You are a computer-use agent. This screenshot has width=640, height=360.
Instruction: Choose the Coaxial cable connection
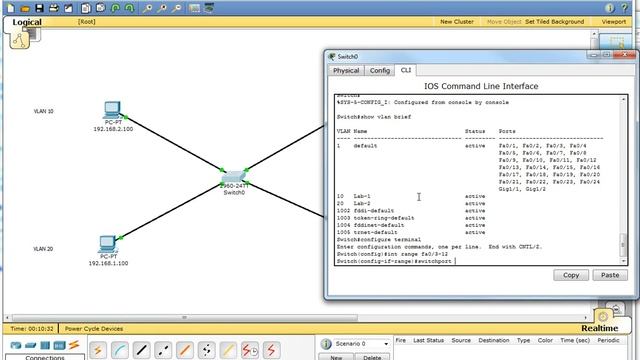228,350
